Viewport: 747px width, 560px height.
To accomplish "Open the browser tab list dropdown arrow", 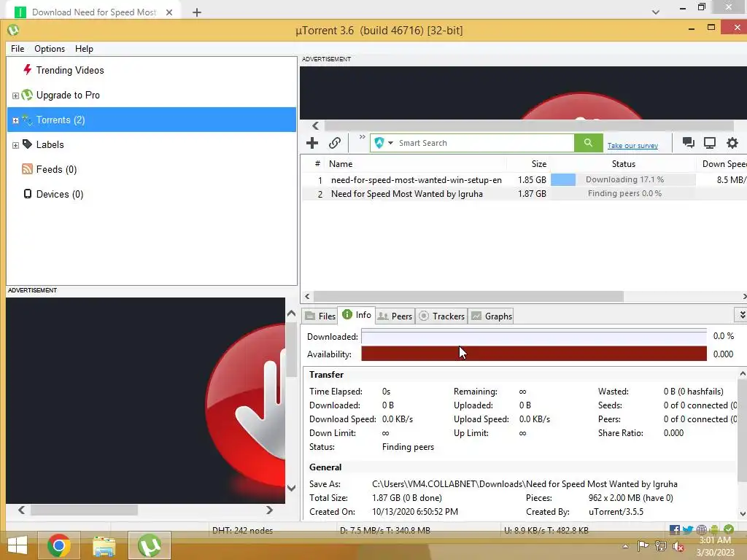I will pyautogui.click(x=656, y=12).
